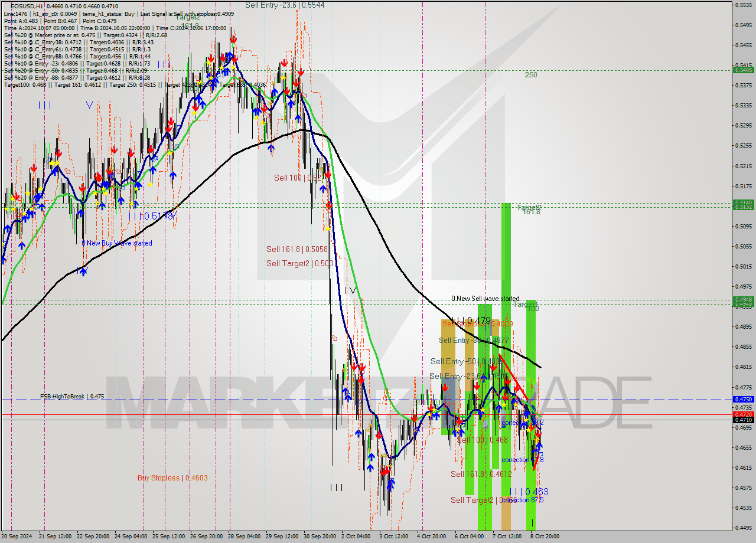Viewport: 756px width, 543px height.
Task: Select the blue '| | | 0.463' wave label
Action: pos(529,492)
